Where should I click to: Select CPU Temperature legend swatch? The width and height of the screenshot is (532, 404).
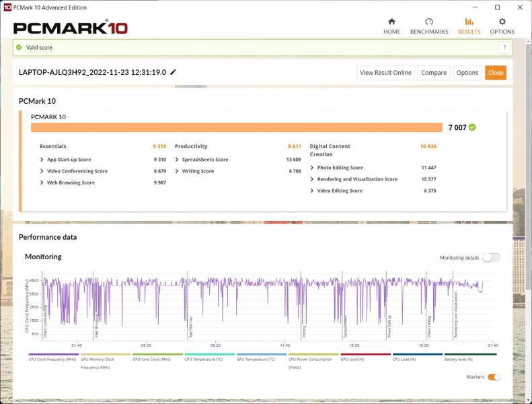coord(210,354)
